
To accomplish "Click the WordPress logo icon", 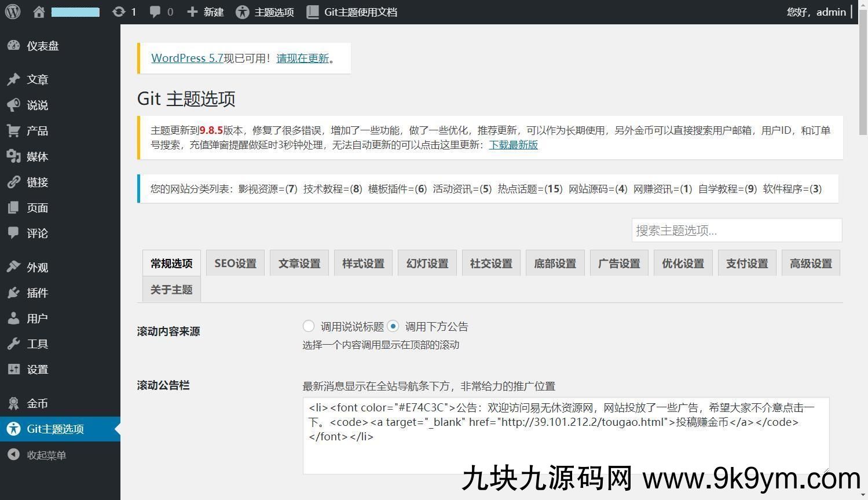I will pos(13,12).
